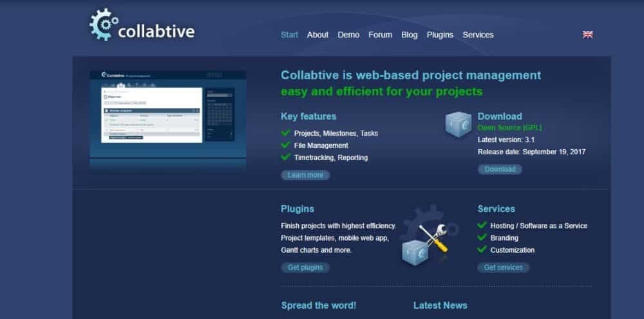Open the Blog navigation item
644x319 pixels.
click(x=409, y=35)
